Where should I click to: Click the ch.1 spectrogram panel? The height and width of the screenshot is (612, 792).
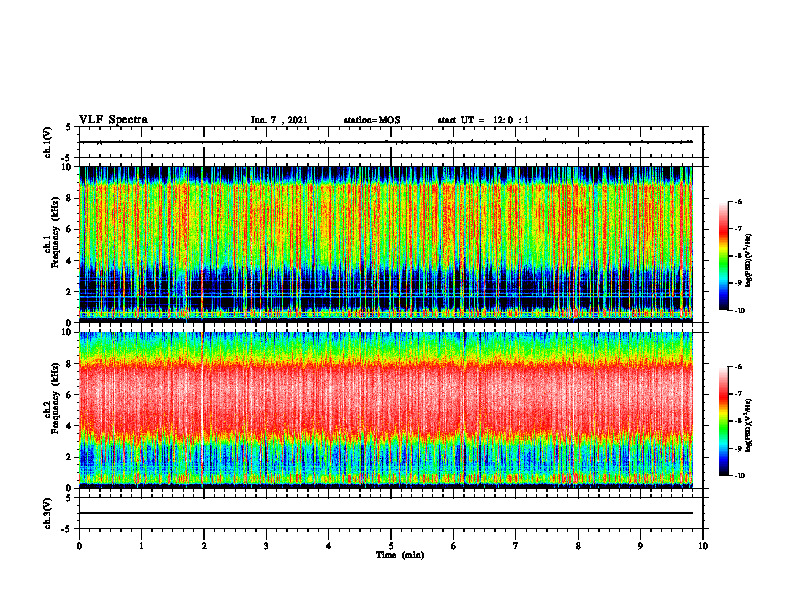click(386, 244)
